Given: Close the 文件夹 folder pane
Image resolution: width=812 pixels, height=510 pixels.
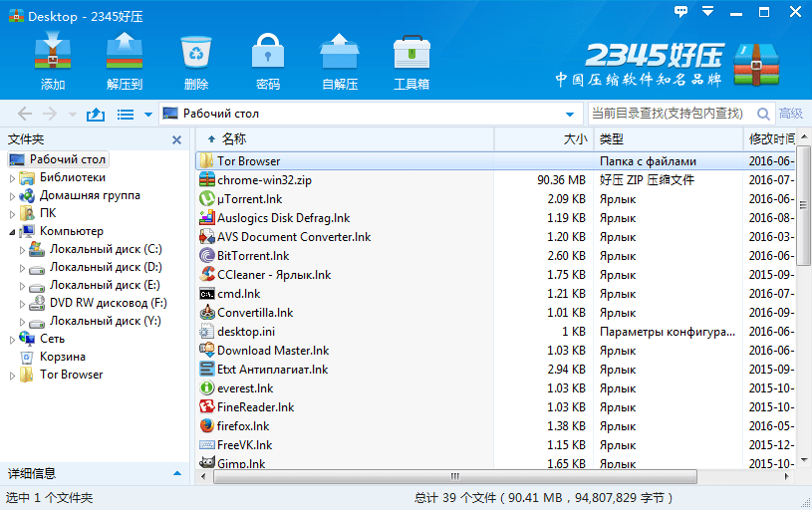Looking at the screenshot, I should coord(176,140).
